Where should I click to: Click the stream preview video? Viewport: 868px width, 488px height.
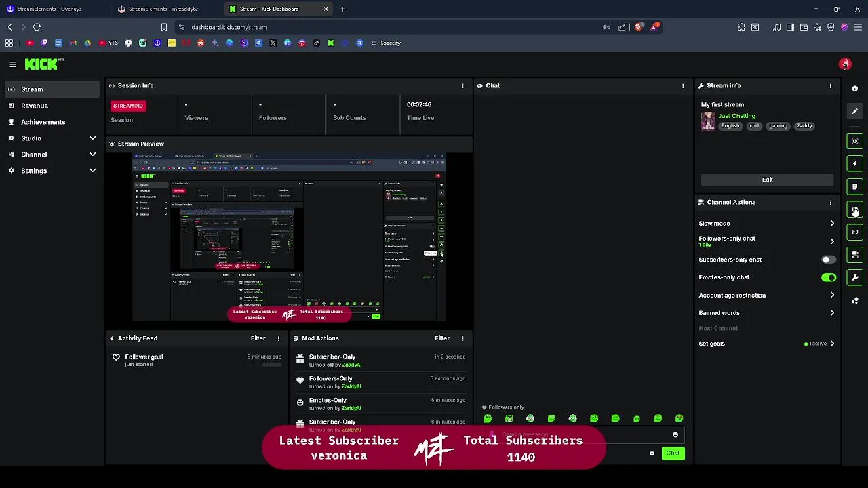coord(290,237)
